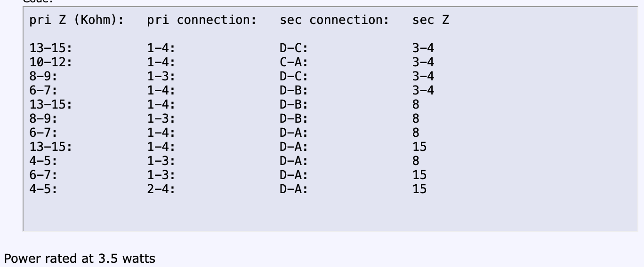Click the "pri connection:" column header
Image resolution: width=644 pixels, height=267 pixels.
click(x=201, y=21)
